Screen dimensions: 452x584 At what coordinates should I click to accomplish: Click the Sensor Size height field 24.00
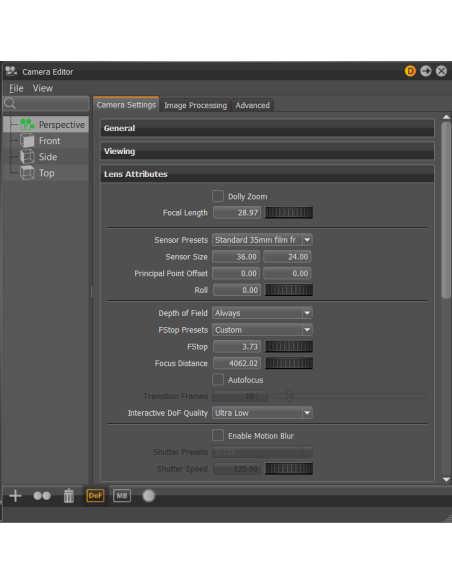click(287, 257)
